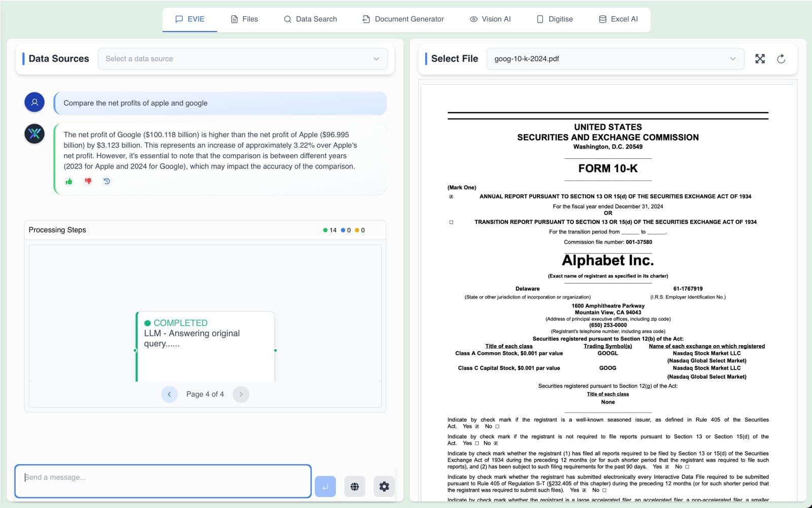Open the Select a data source dropdown
Image resolution: width=812 pixels, height=508 pixels.
tap(243, 59)
